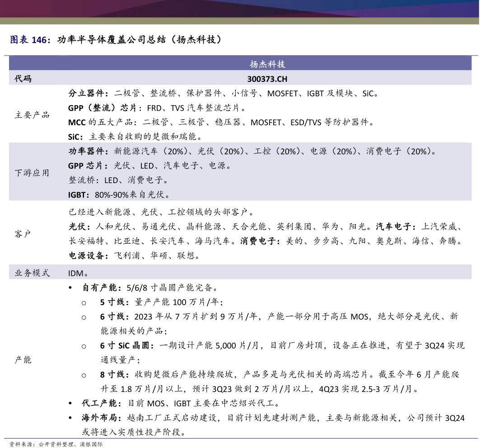Click the line 升至 1.8 万片/月以上
This screenshot has width=481, height=448.
[260, 389]
